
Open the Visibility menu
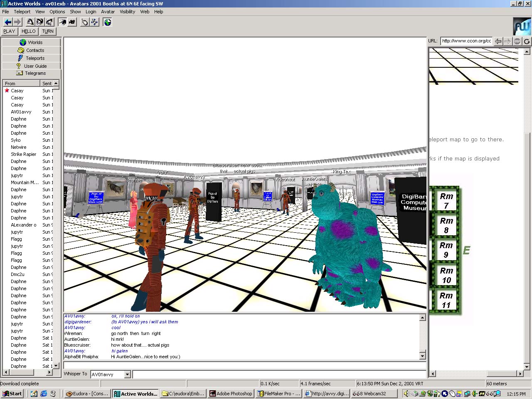click(127, 12)
